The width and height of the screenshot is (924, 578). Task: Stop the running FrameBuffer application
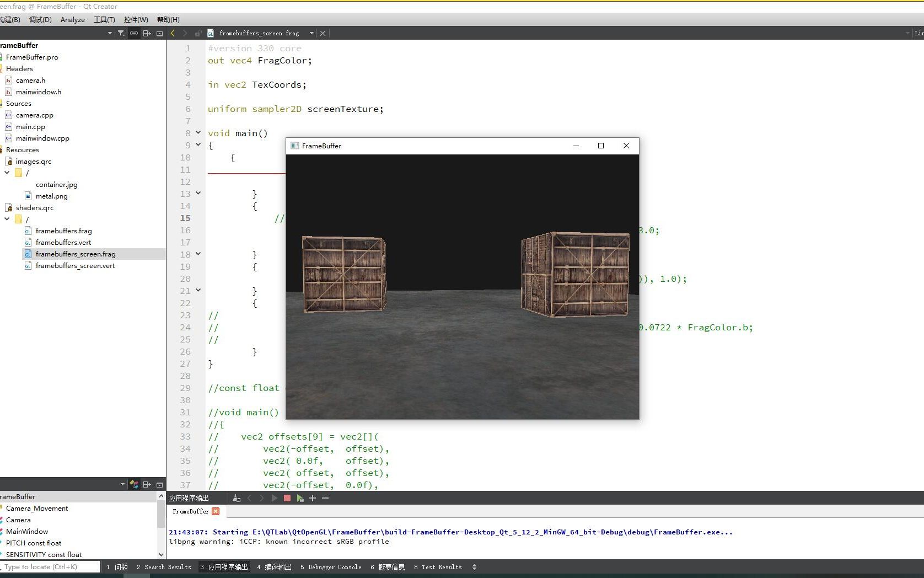tap(287, 498)
